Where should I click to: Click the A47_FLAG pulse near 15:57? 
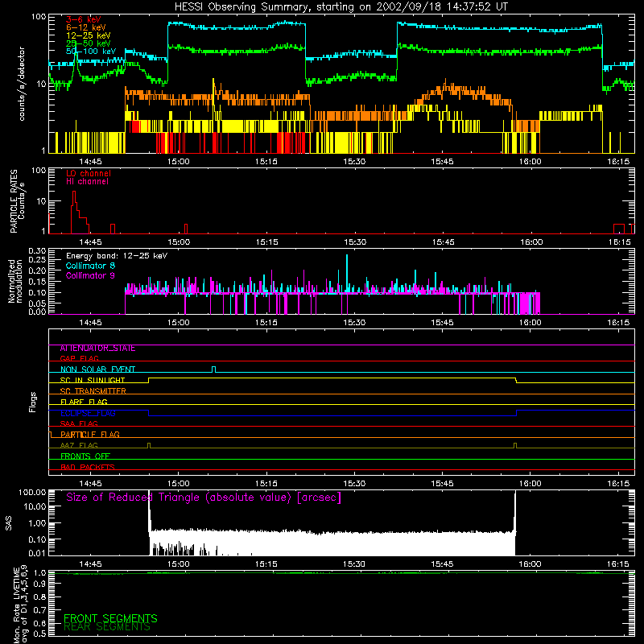515,445
